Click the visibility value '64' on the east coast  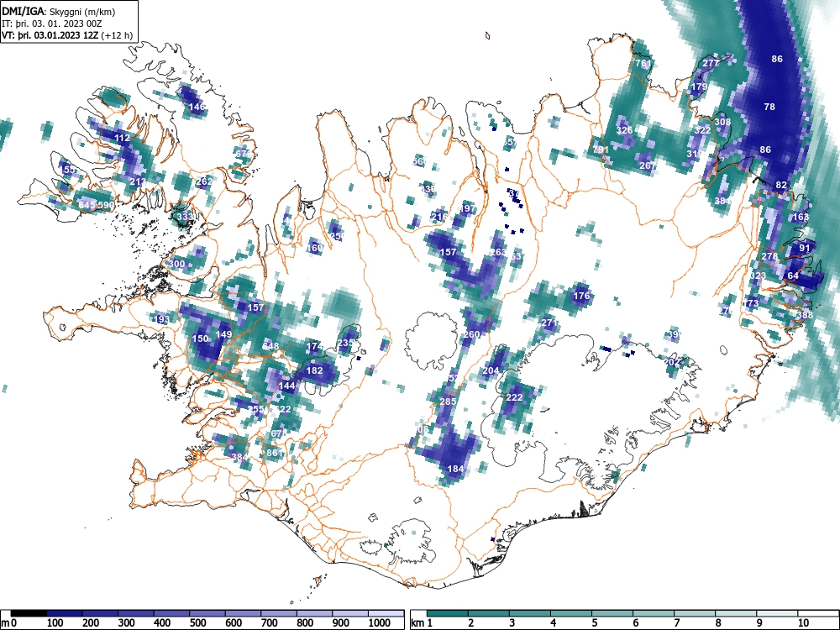(794, 276)
